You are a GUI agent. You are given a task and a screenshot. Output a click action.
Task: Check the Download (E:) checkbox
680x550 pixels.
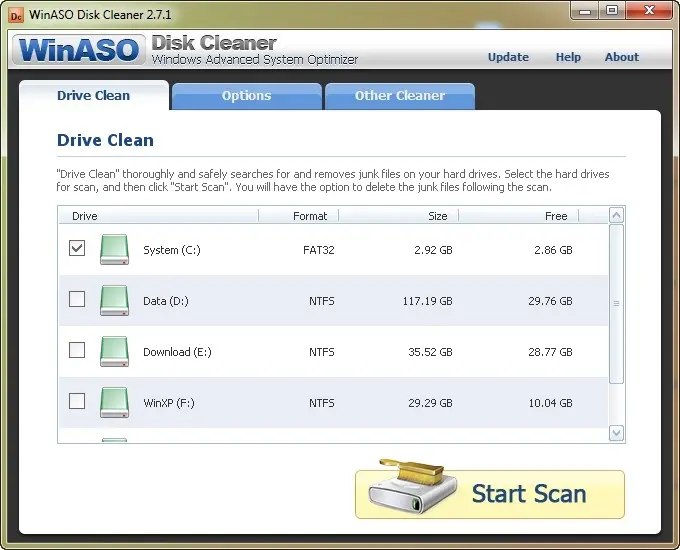pos(77,350)
